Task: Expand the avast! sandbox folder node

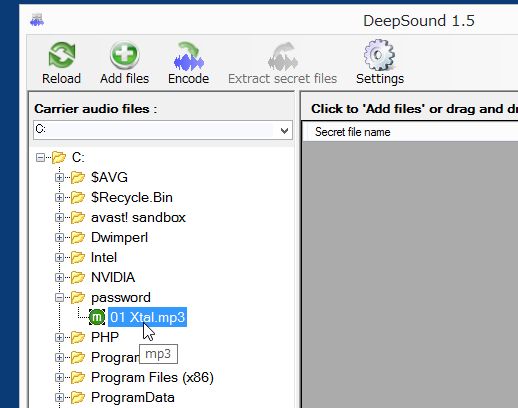Action: pyautogui.click(x=59, y=217)
